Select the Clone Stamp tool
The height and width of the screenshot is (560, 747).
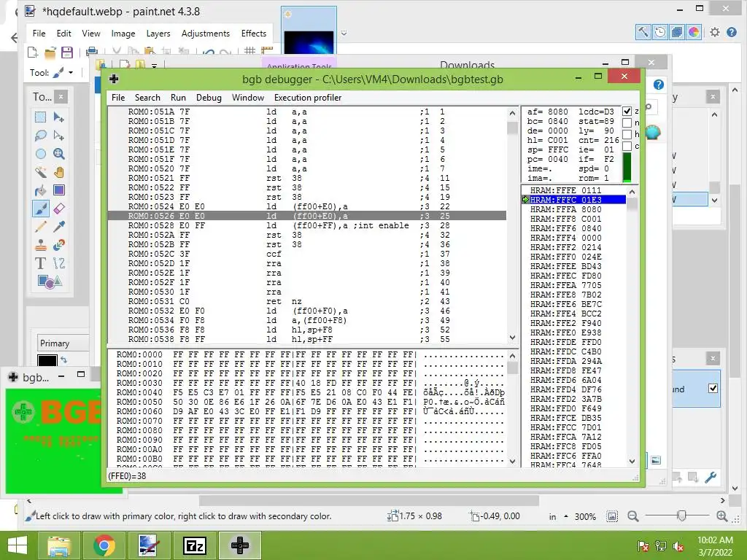[41, 245]
